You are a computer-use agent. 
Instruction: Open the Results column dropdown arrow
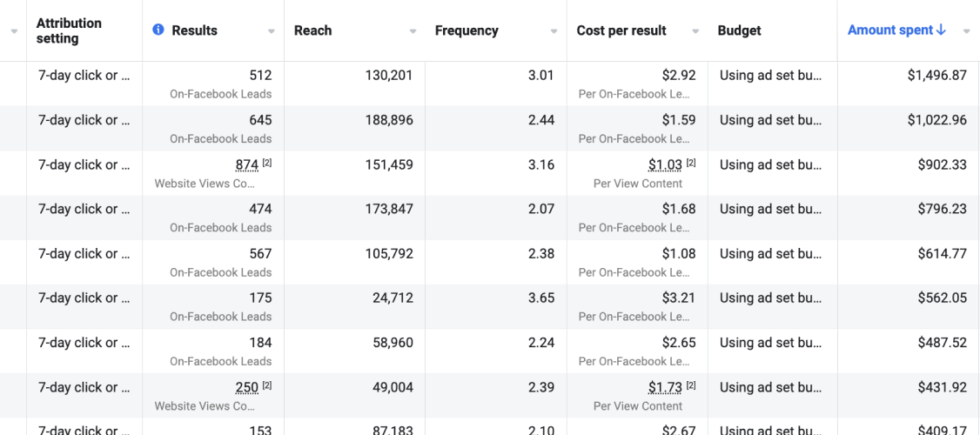coord(272,31)
